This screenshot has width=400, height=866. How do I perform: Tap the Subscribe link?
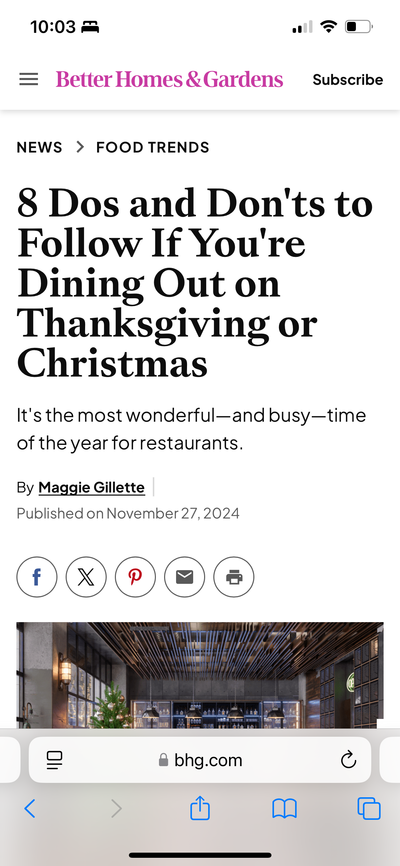pos(348,80)
